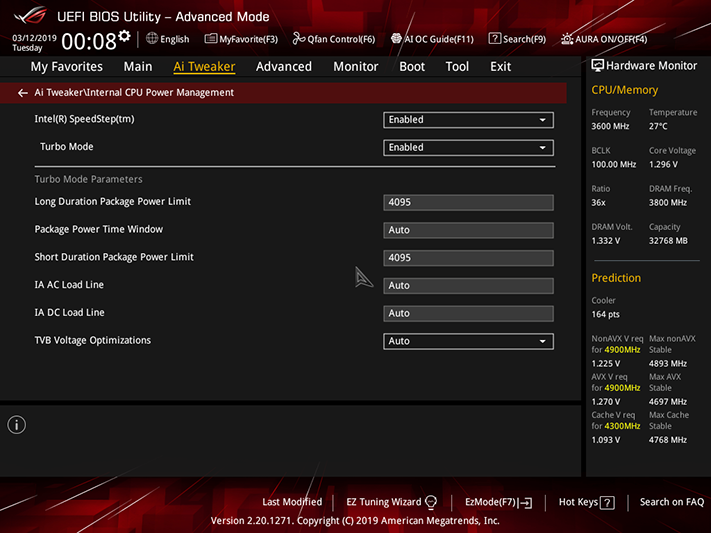This screenshot has height=533, width=711.
Task: Toggle AURA ON/OFF(F4) lighting
Action: pos(604,39)
